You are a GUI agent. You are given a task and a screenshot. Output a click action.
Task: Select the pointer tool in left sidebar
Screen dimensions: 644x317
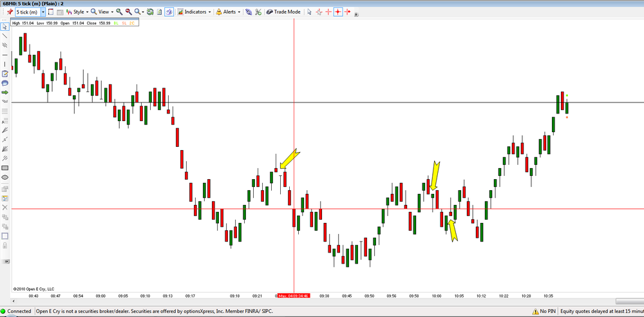click(x=5, y=26)
